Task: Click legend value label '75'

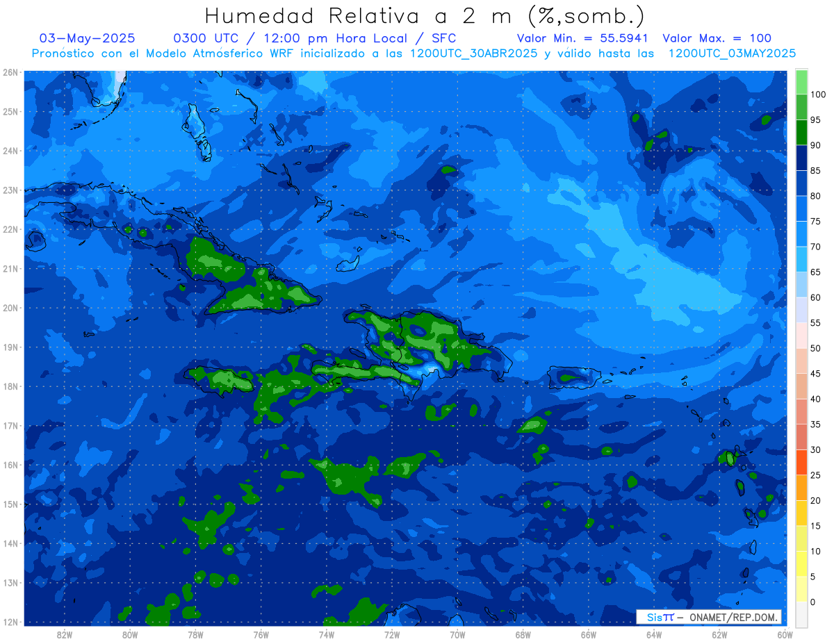Action: [815, 222]
